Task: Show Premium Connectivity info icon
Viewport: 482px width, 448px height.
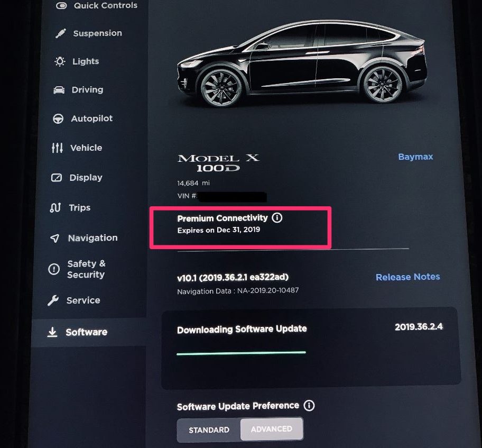Action: pyautogui.click(x=277, y=218)
